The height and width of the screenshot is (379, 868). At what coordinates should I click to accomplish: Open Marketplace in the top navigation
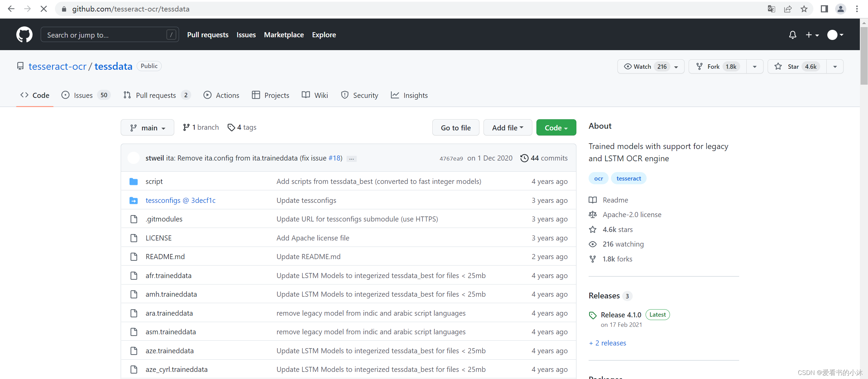pyautogui.click(x=284, y=35)
